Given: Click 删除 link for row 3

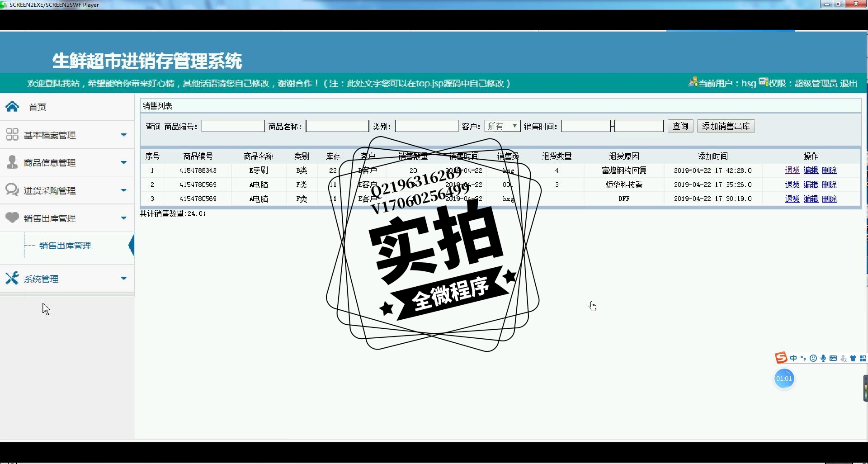Looking at the screenshot, I should click(x=830, y=199).
